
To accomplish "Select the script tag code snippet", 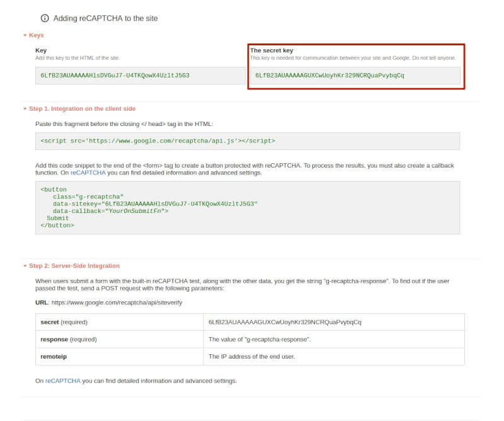I will [158, 141].
